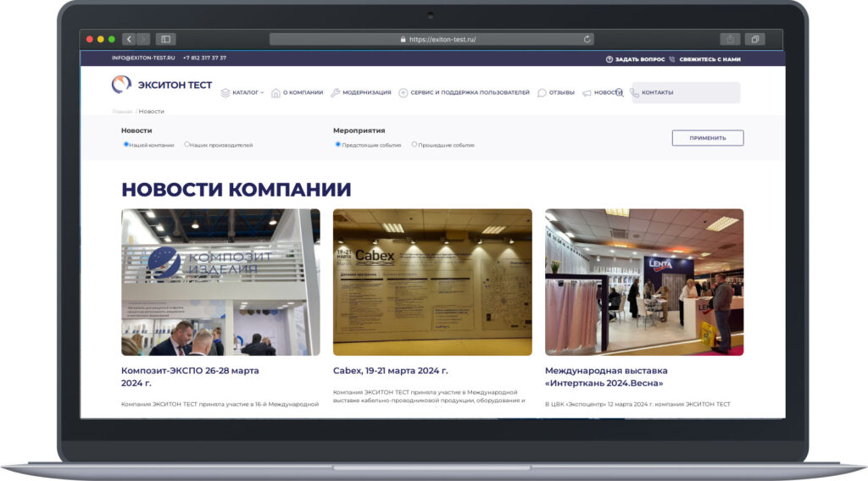The image size is (868, 481).
Task: Open the Композит-ЭКСПО 26-28 марта headline
Action: [190, 377]
